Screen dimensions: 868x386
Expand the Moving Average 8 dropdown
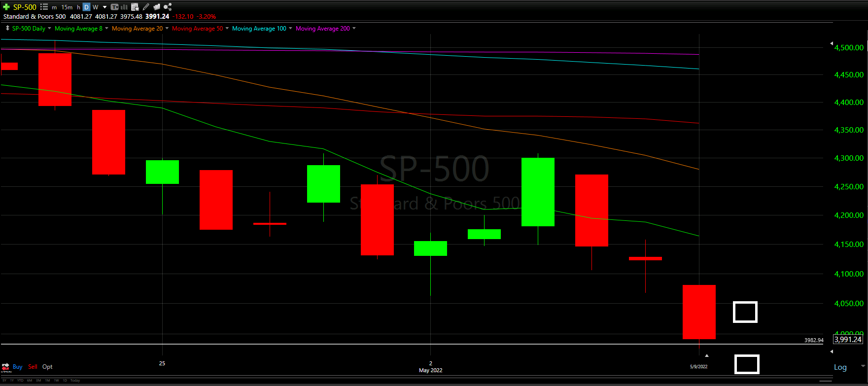pyautogui.click(x=106, y=28)
